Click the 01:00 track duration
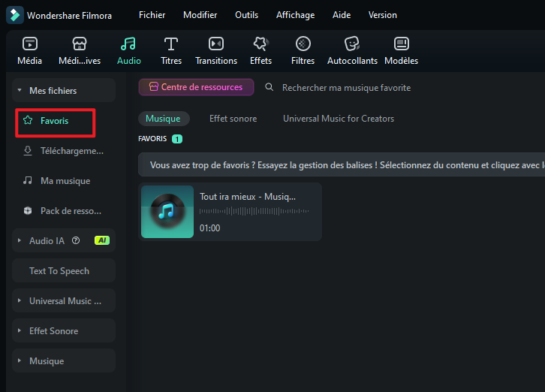 pos(209,228)
